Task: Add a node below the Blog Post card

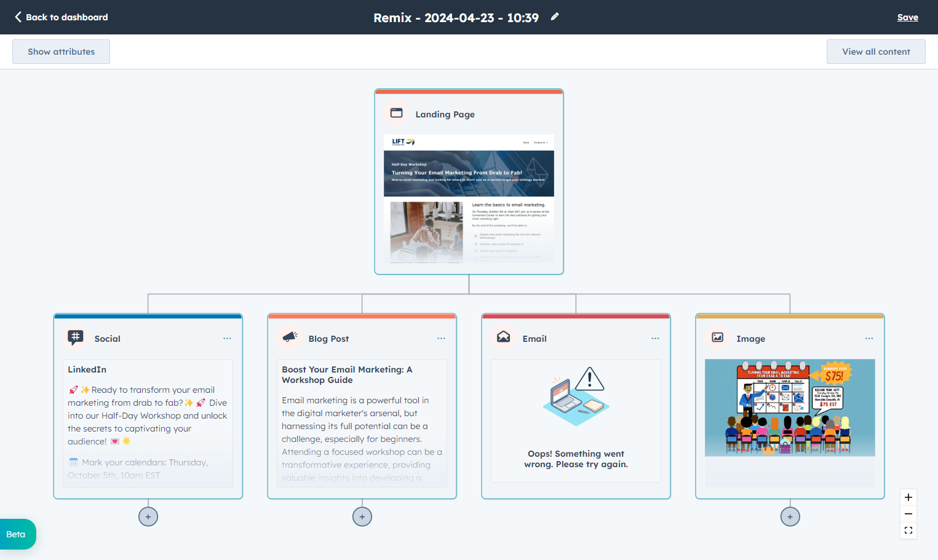Action: pyautogui.click(x=362, y=517)
